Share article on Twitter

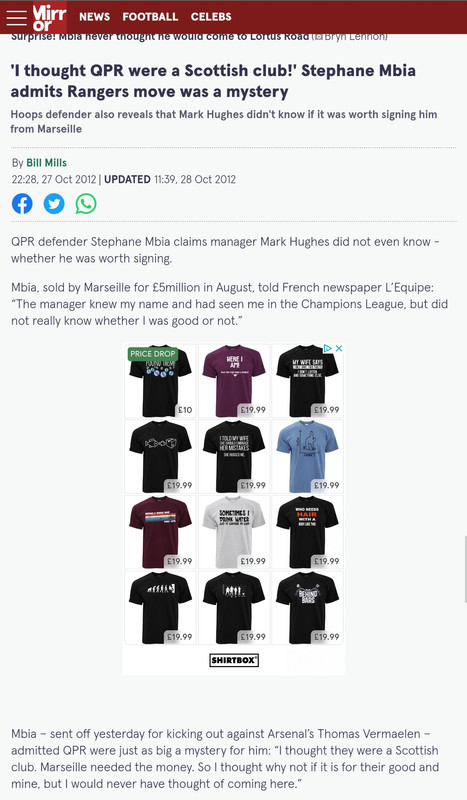pyautogui.click(x=54, y=204)
